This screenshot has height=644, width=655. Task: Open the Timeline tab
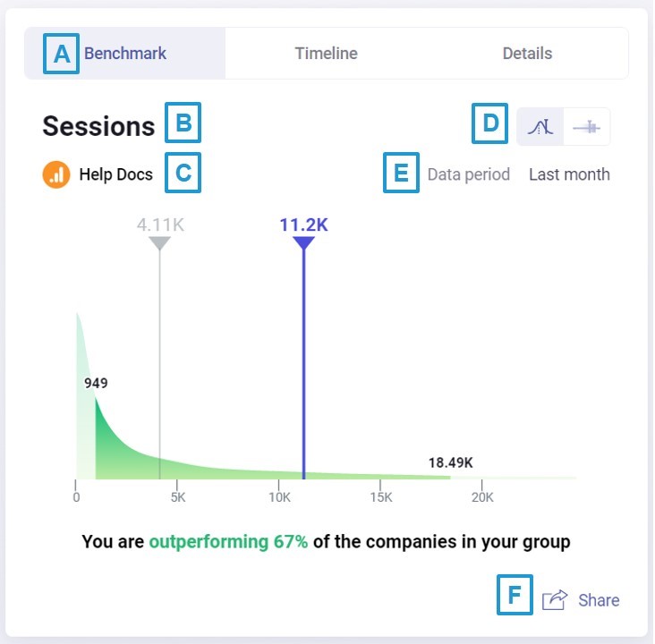click(x=326, y=54)
